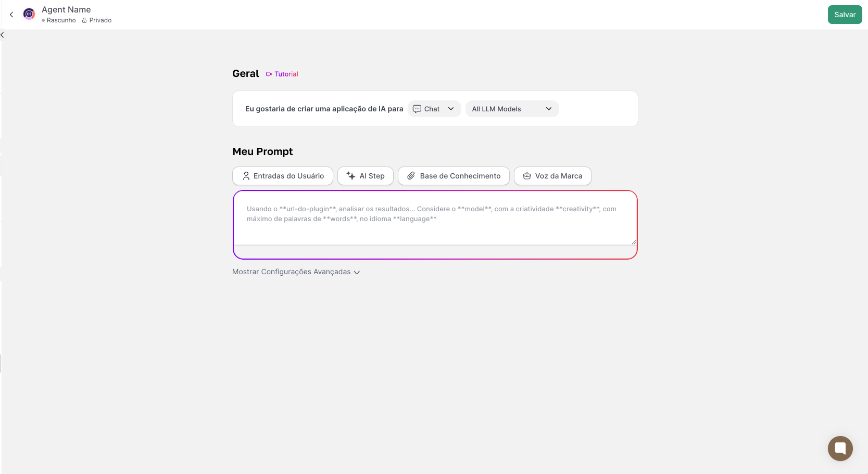Click the Rascunho status label
This screenshot has height=474, width=868.
[x=61, y=20]
